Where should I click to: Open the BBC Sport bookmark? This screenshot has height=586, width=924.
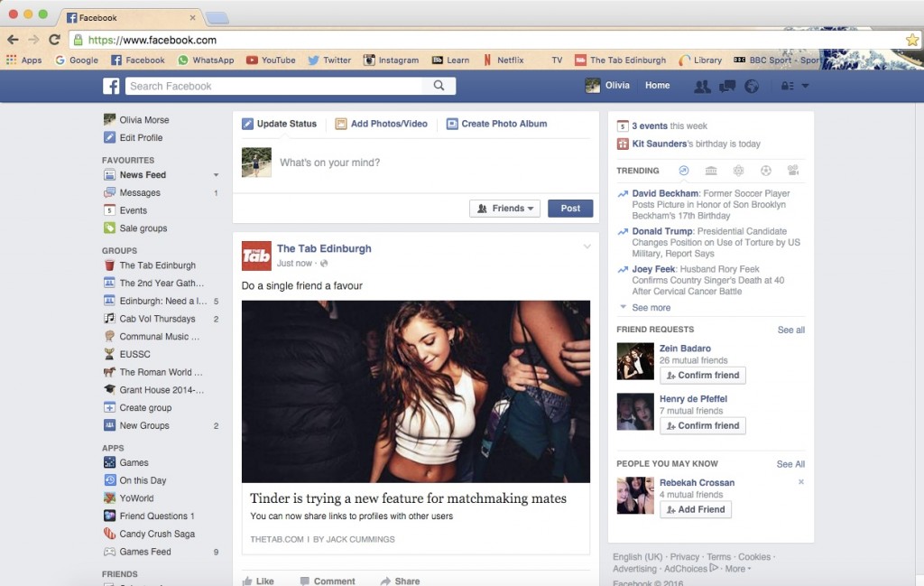click(x=777, y=60)
